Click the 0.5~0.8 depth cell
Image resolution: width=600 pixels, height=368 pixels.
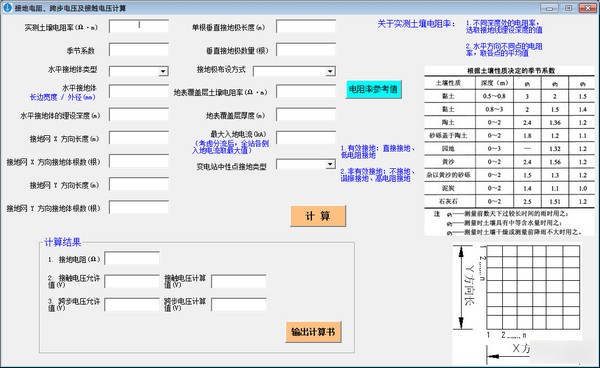click(x=494, y=96)
